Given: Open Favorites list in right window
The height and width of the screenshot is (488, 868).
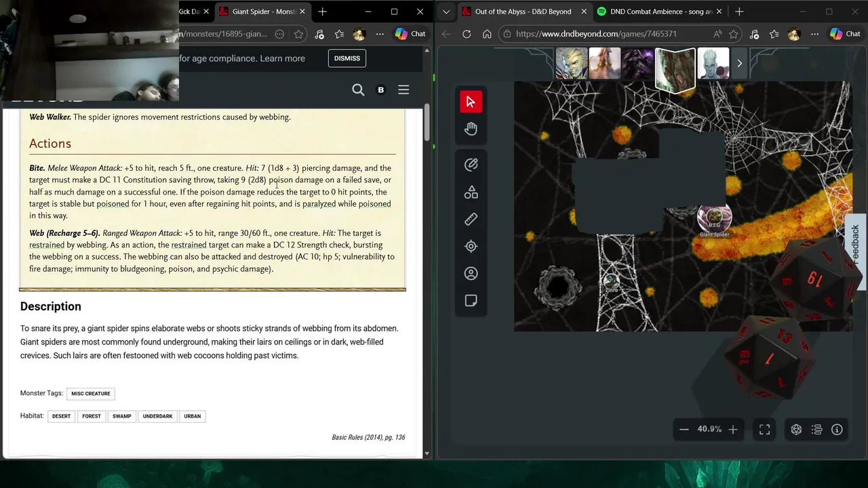Looking at the screenshot, I should coord(774,34).
